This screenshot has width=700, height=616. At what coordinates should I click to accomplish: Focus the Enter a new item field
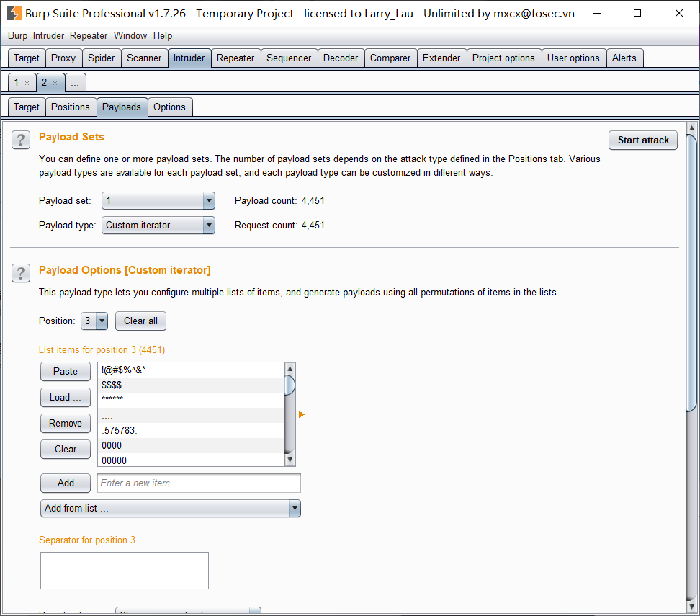click(x=199, y=483)
